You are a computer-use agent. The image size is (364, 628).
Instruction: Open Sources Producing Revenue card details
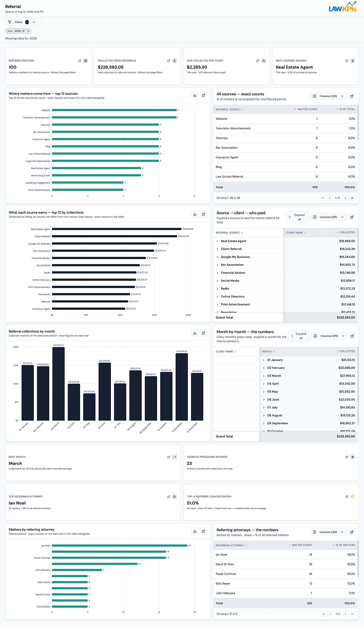coord(347,457)
